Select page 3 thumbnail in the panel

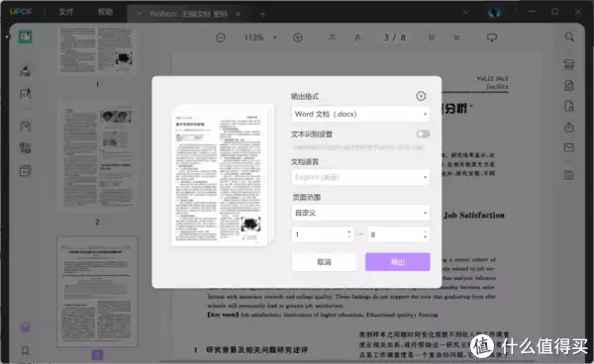click(97, 292)
